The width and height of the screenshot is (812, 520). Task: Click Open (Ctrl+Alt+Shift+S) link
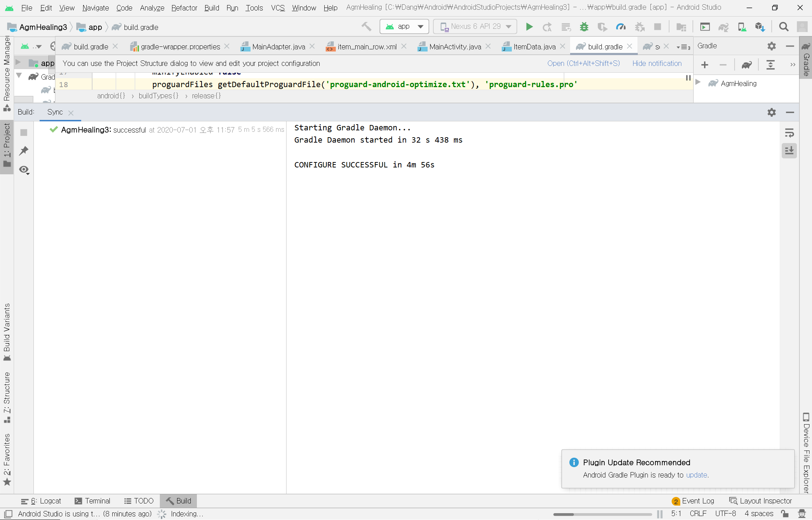point(584,63)
